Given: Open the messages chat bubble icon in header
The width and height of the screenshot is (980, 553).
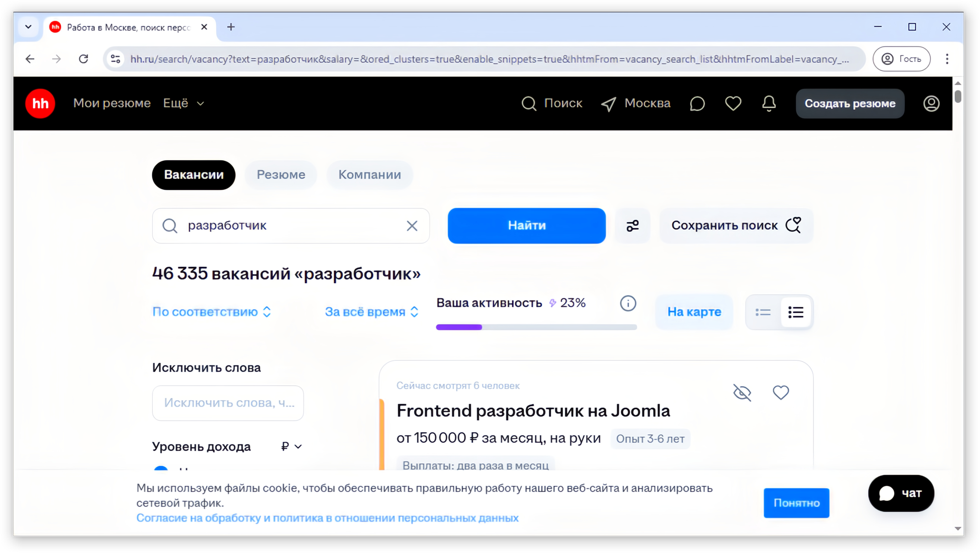Looking at the screenshot, I should pos(697,104).
